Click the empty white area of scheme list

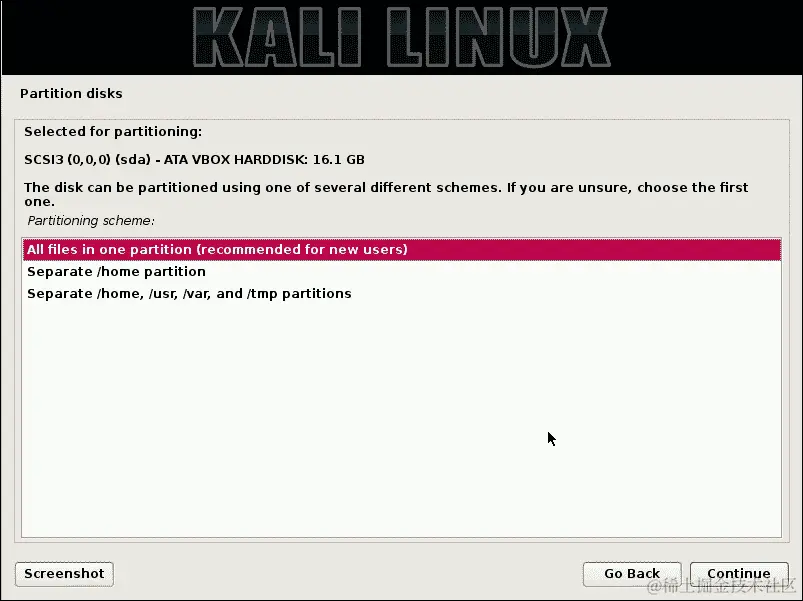coord(402,420)
